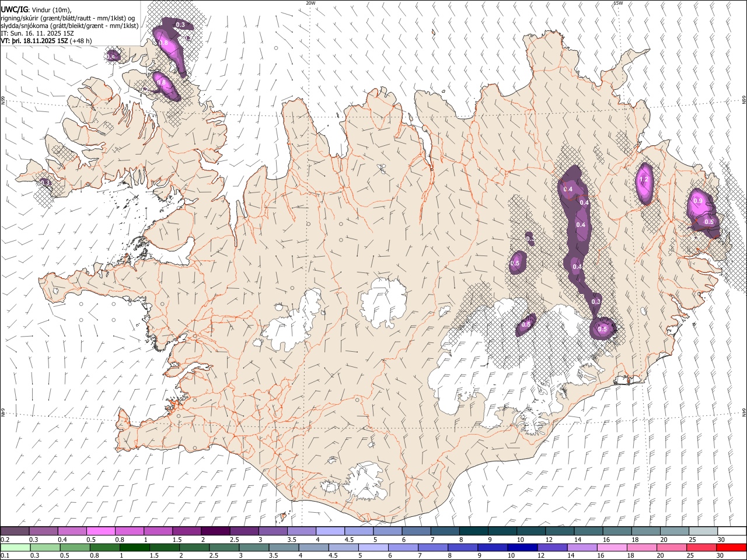
Task: Pick the red legend swatch after 30
Action: pyautogui.click(x=731, y=547)
